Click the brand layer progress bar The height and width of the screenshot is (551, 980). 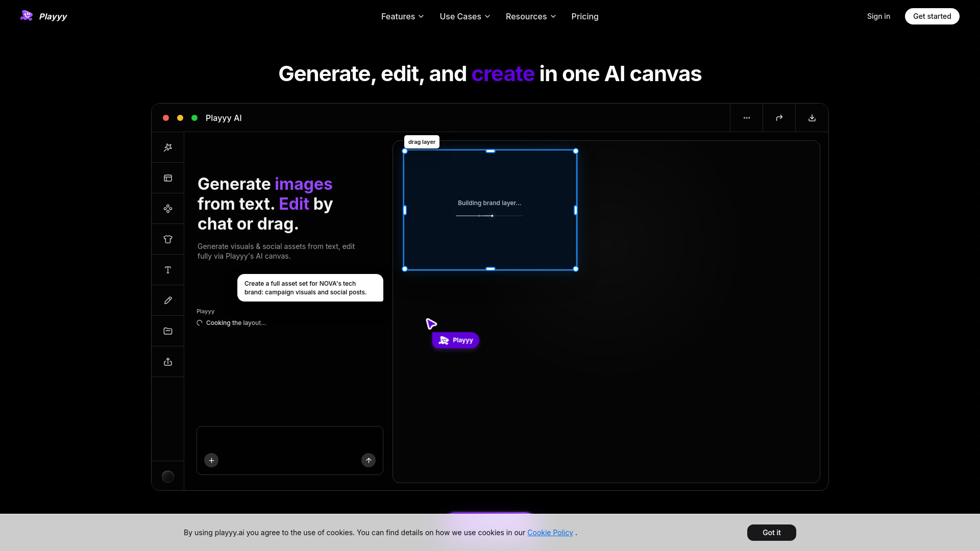coord(489,216)
